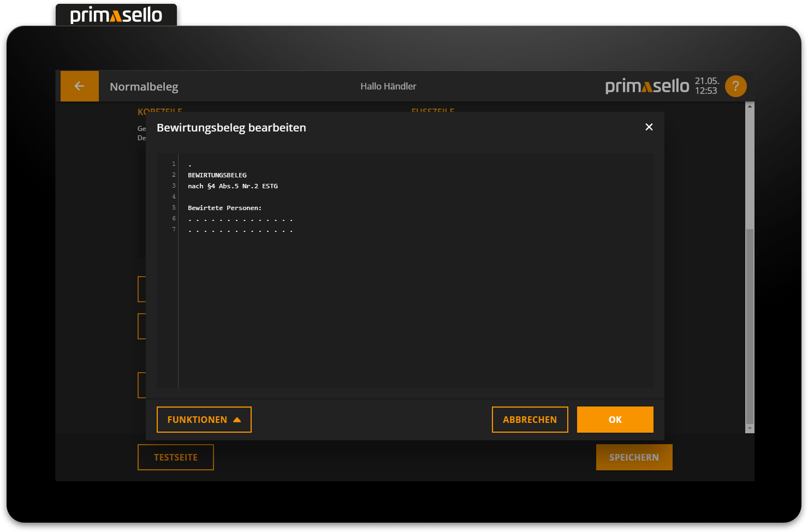Click the date and time display in the header
Viewport: 808px width, 532px height.
(x=706, y=86)
